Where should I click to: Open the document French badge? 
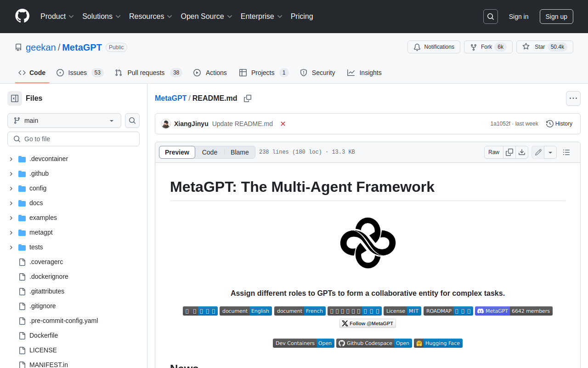click(x=300, y=311)
